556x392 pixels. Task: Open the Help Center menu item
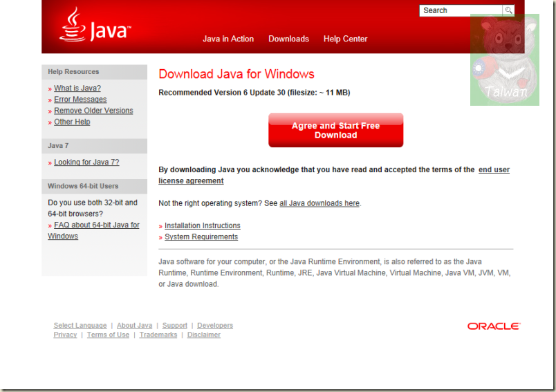[345, 39]
